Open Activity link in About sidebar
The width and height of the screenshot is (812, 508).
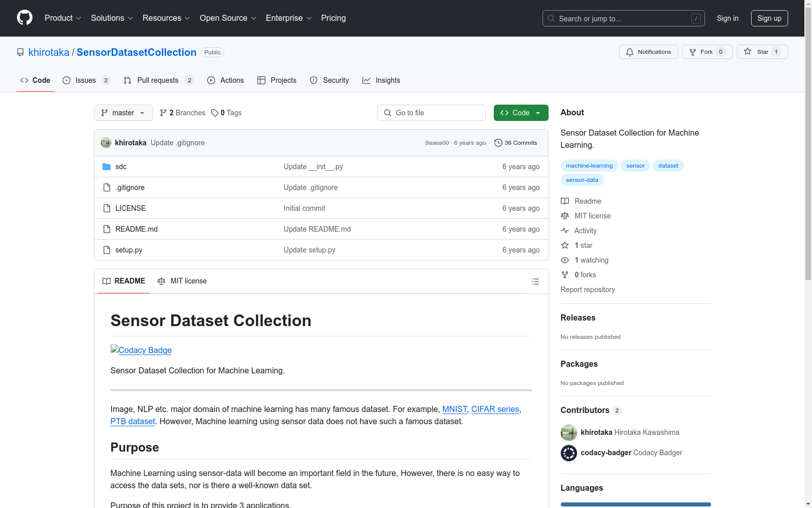[579, 231]
